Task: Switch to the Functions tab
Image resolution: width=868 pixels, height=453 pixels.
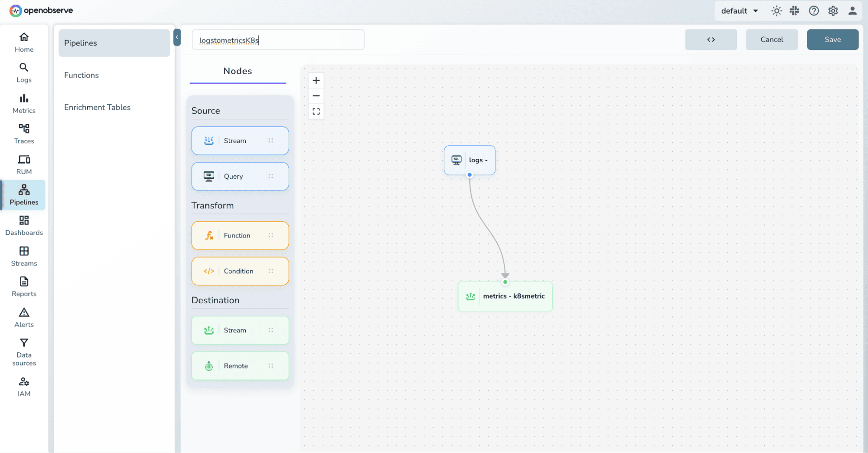Action: [x=81, y=75]
